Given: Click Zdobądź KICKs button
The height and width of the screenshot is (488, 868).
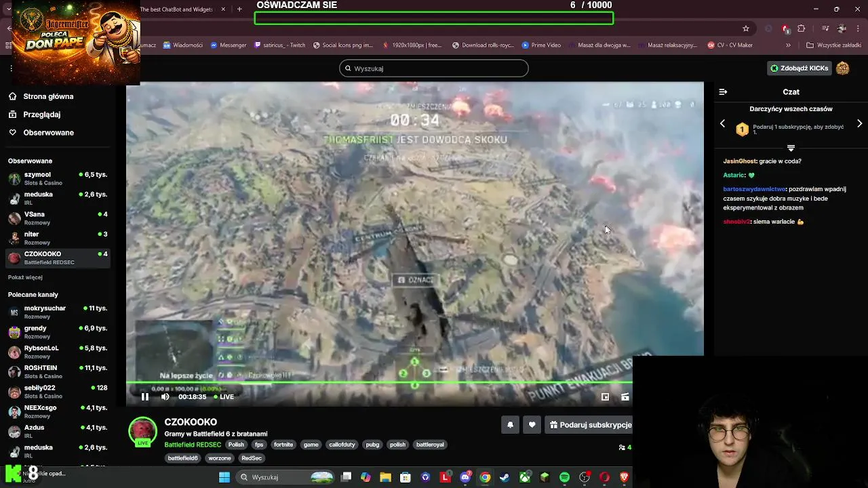Looking at the screenshot, I should pyautogui.click(x=799, y=68).
